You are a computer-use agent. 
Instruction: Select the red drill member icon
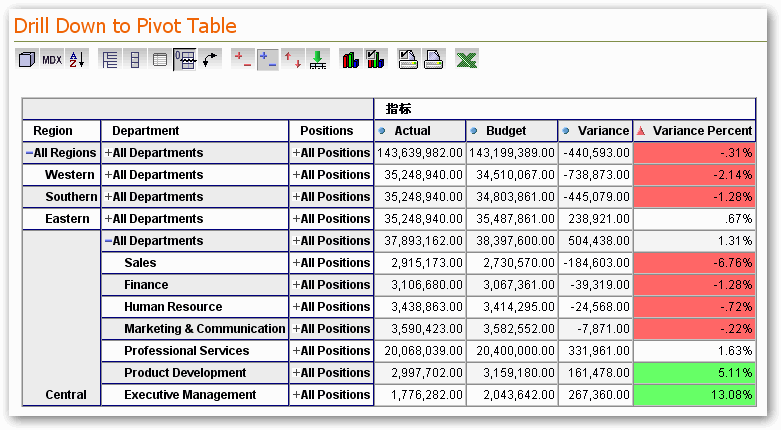(243, 60)
